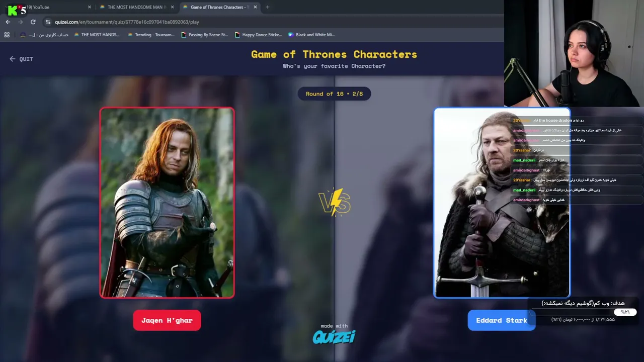Click the Quizei logo at the bottom
The width and height of the screenshot is (644, 362).
334,336
